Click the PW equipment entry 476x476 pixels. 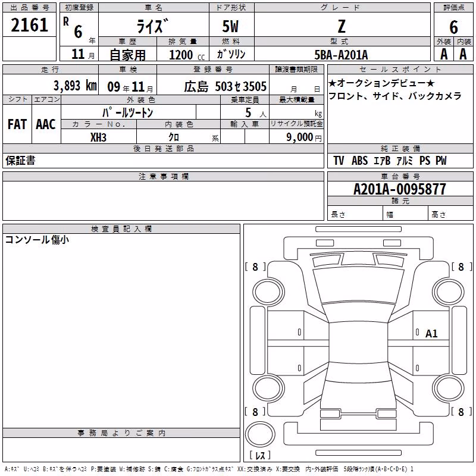coord(441,160)
